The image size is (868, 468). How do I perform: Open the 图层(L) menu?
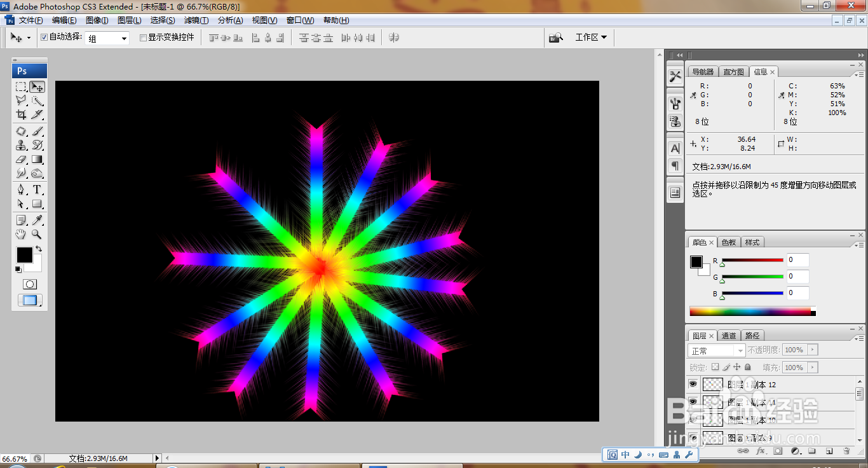click(130, 20)
